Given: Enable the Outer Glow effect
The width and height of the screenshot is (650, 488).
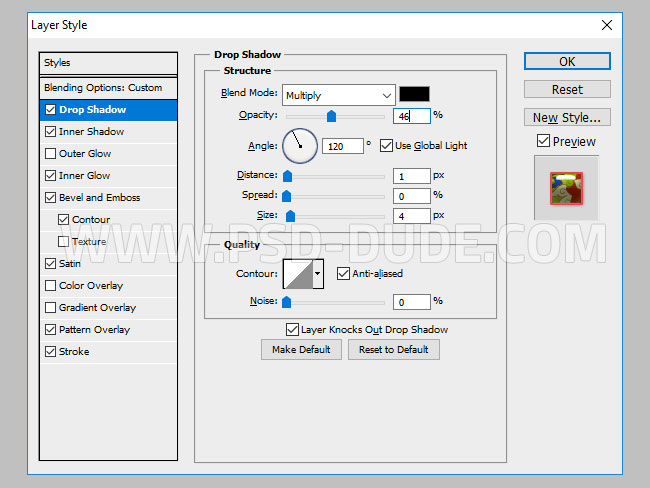Looking at the screenshot, I should pos(51,154).
